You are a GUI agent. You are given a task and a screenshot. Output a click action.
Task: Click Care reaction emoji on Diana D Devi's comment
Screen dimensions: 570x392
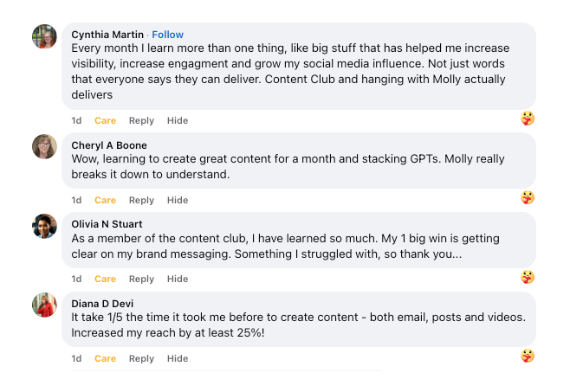tap(527, 356)
